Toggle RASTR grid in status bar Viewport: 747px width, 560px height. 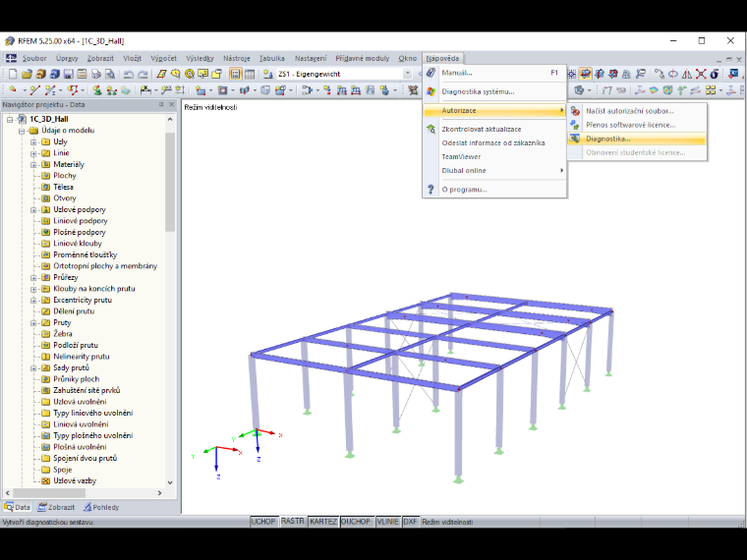(293, 522)
